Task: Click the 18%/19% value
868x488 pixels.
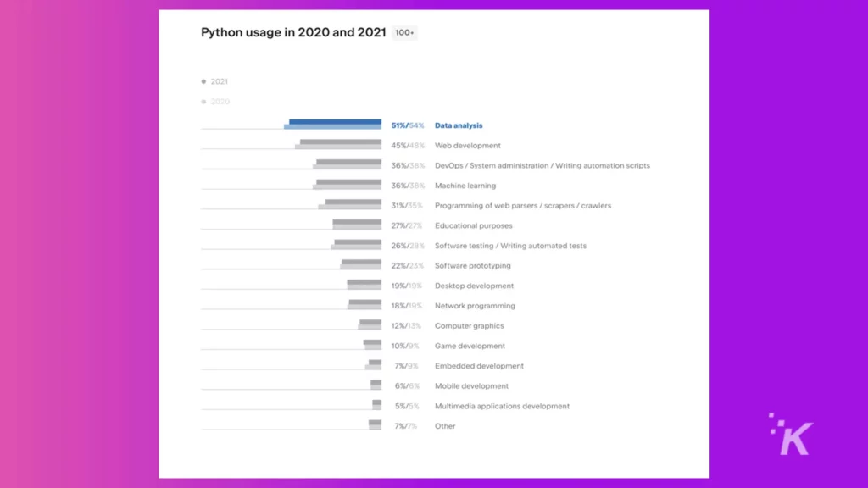Action: pyautogui.click(x=407, y=305)
